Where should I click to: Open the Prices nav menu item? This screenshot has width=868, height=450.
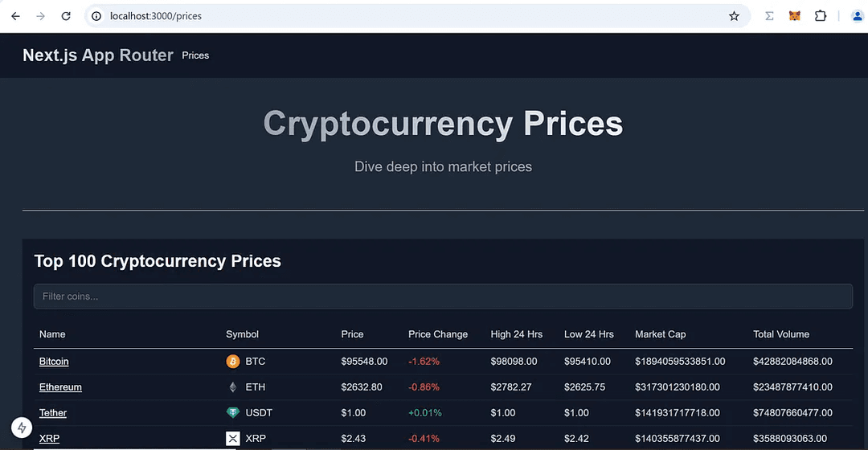(195, 55)
